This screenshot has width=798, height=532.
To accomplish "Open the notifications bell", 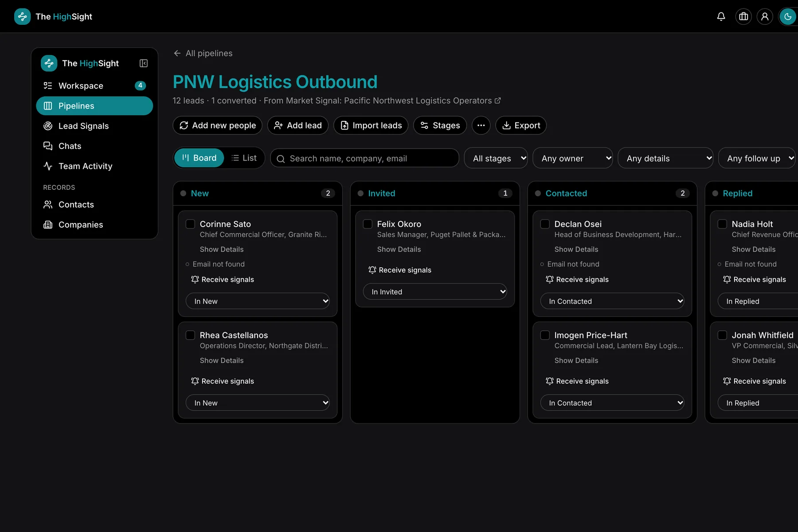I will click(721, 16).
